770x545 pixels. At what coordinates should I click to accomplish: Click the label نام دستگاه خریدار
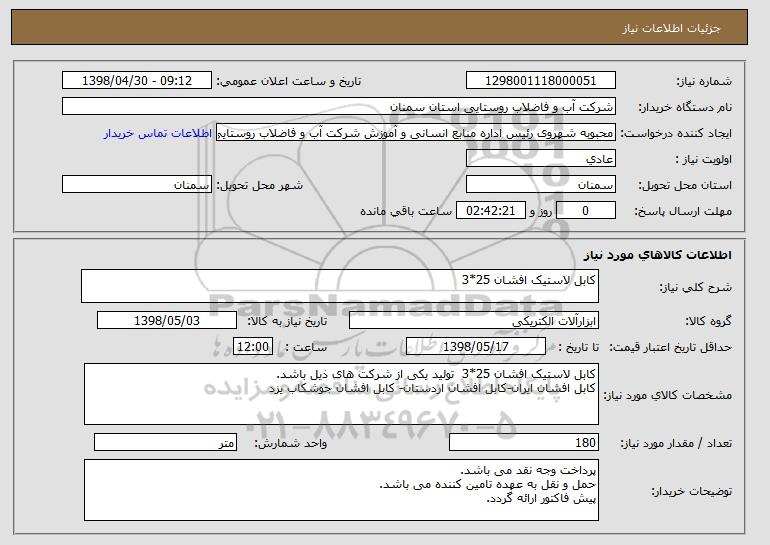pyautogui.click(x=685, y=107)
